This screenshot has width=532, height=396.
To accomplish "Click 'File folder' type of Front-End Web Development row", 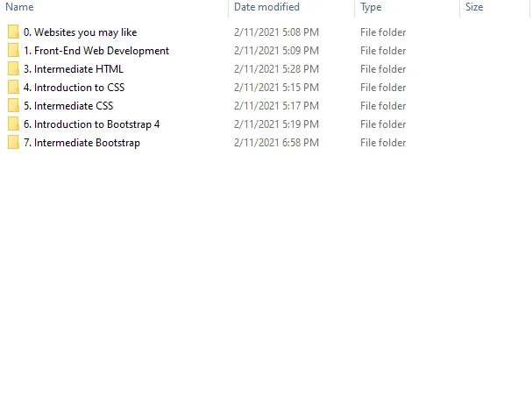I will point(383,51).
